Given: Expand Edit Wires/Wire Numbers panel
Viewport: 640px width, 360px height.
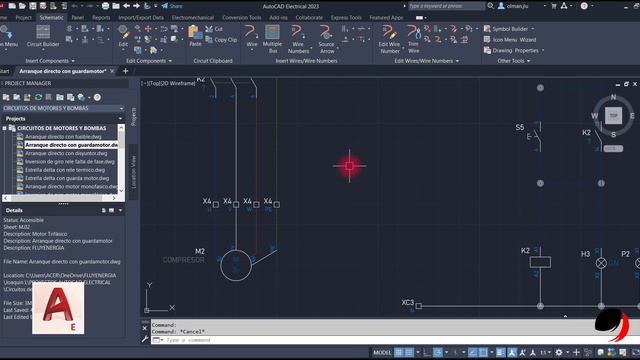Looking at the screenshot, I should click(427, 61).
